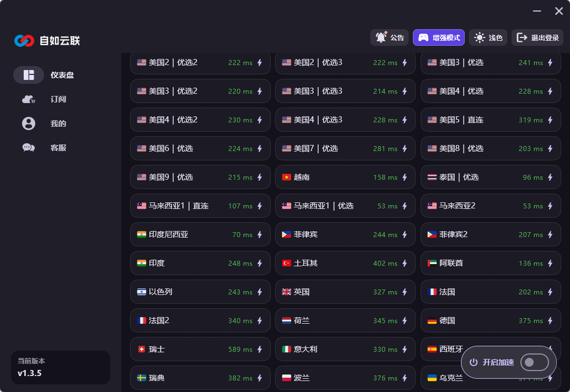The width and height of the screenshot is (570, 392).
Task: Open the 公告 announcement bell
Action: click(389, 37)
